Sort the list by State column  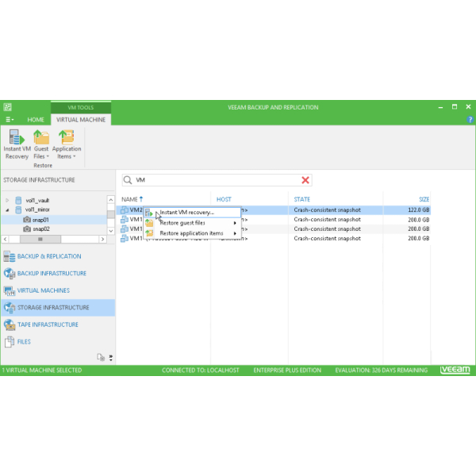(x=302, y=199)
